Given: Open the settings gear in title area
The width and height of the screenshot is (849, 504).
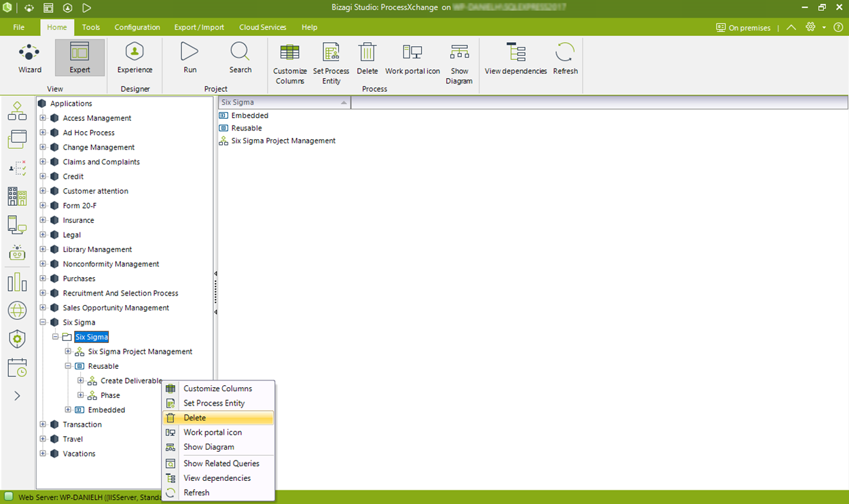Looking at the screenshot, I should (x=810, y=27).
